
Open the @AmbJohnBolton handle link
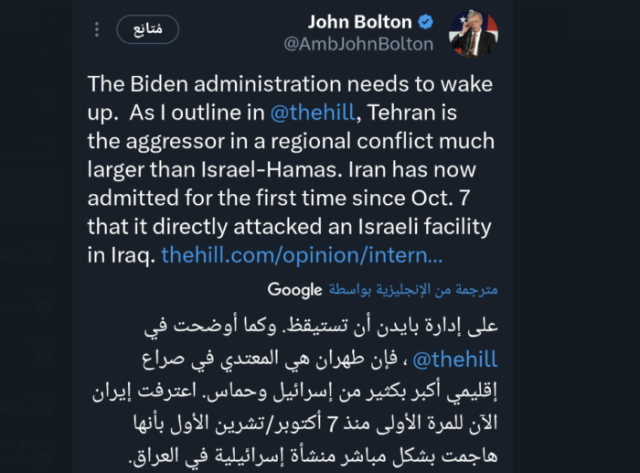pos(358,44)
